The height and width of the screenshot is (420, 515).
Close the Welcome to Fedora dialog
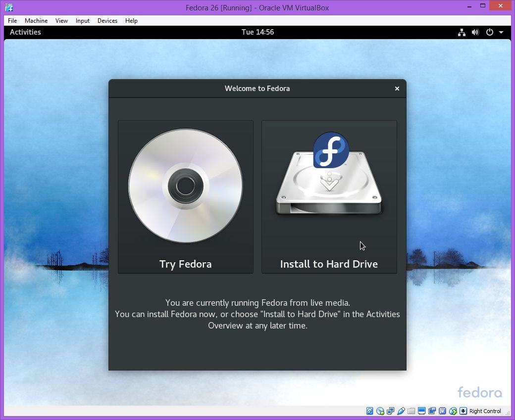(x=397, y=89)
